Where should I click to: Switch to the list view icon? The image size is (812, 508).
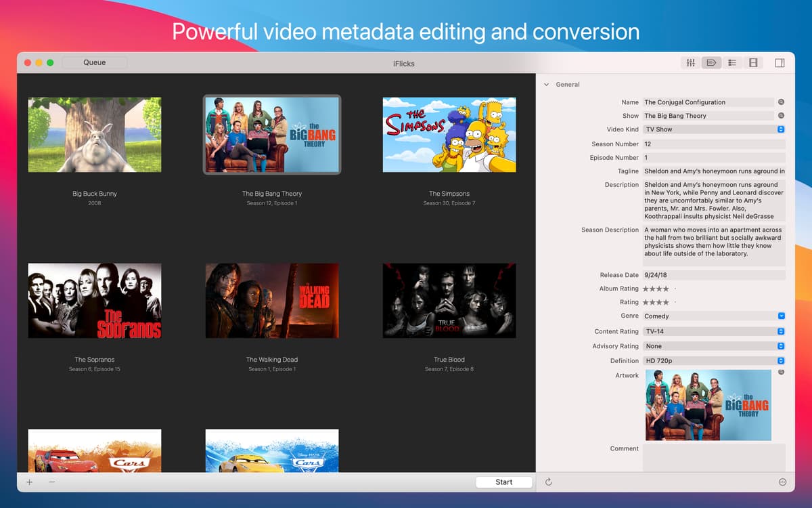732,62
